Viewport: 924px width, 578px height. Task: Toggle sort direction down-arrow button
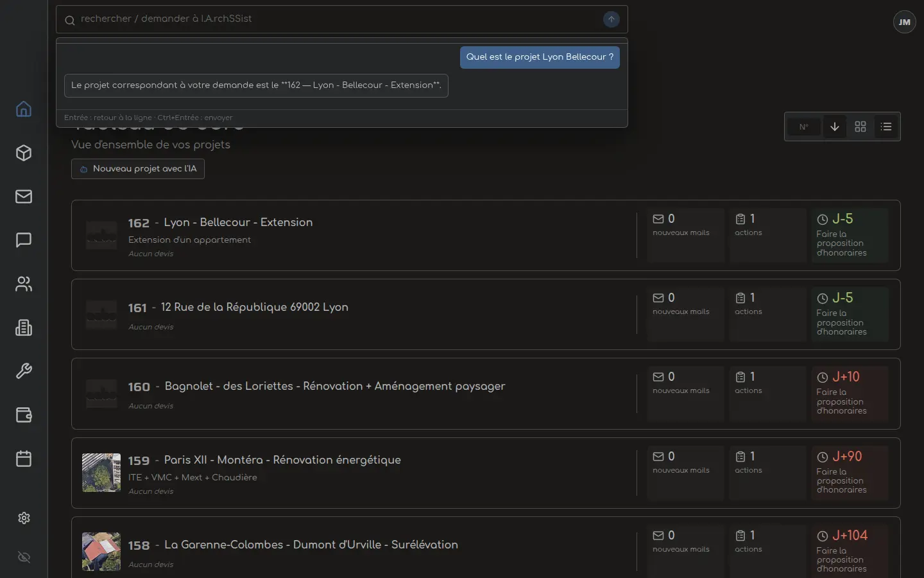835,127
